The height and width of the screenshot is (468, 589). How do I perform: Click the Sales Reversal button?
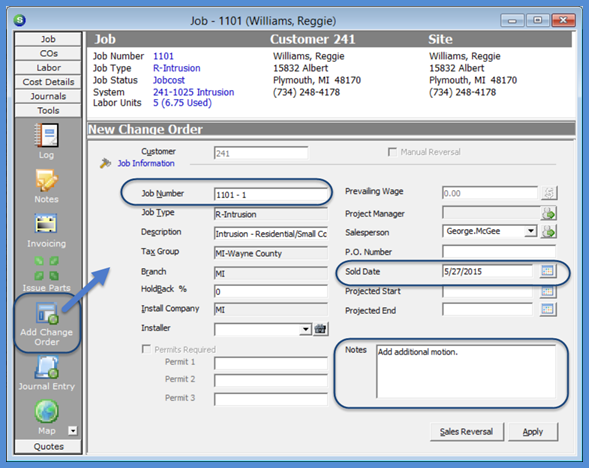[x=467, y=432]
